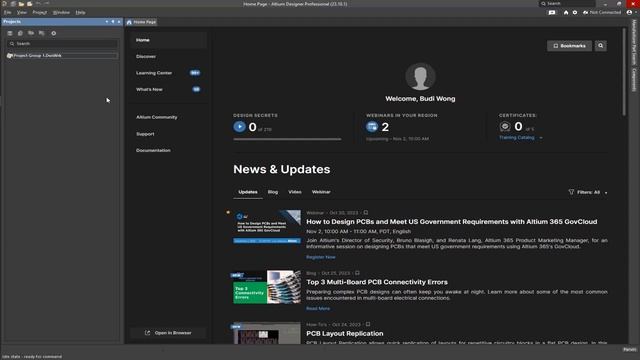Open Top 3 Multi-Board PCB Connectivity Errors headline
Viewport: 640px width, 360px height.
(377, 282)
